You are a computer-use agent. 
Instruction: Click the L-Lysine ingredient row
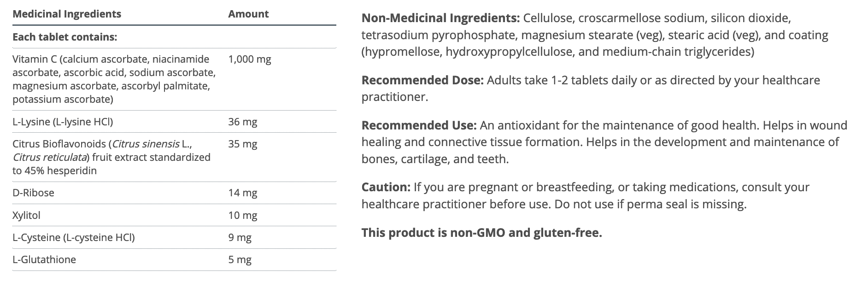63,122
